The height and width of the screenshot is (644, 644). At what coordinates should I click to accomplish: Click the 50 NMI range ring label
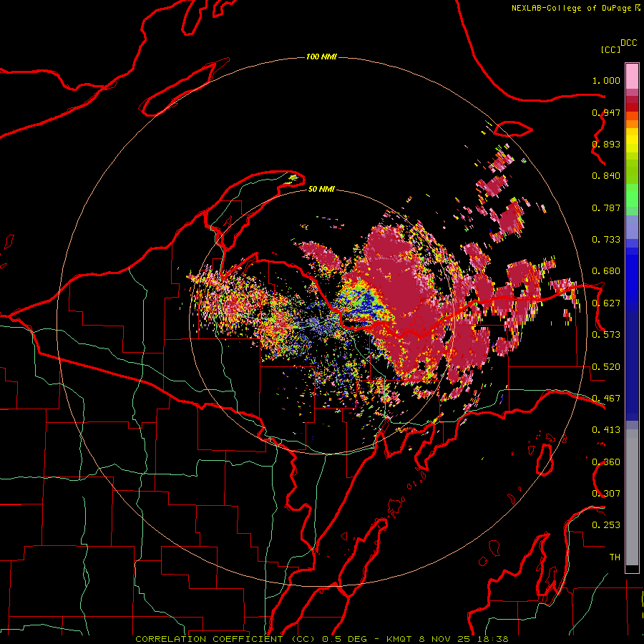pos(321,189)
